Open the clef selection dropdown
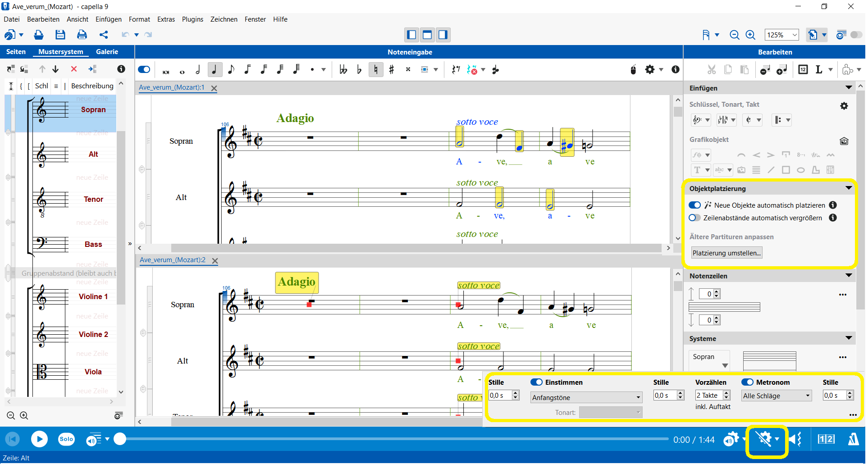868x464 pixels. coord(701,120)
